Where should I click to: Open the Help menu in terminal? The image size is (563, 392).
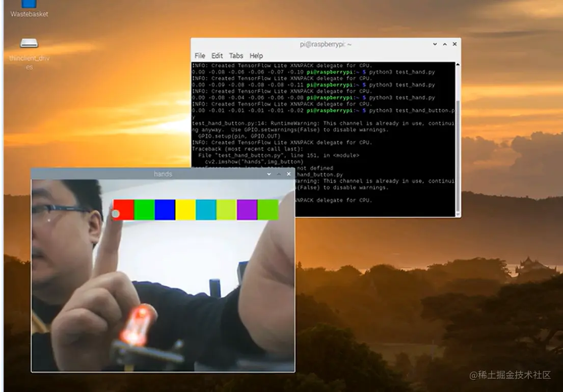pyautogui.click(x=256, y=56)
